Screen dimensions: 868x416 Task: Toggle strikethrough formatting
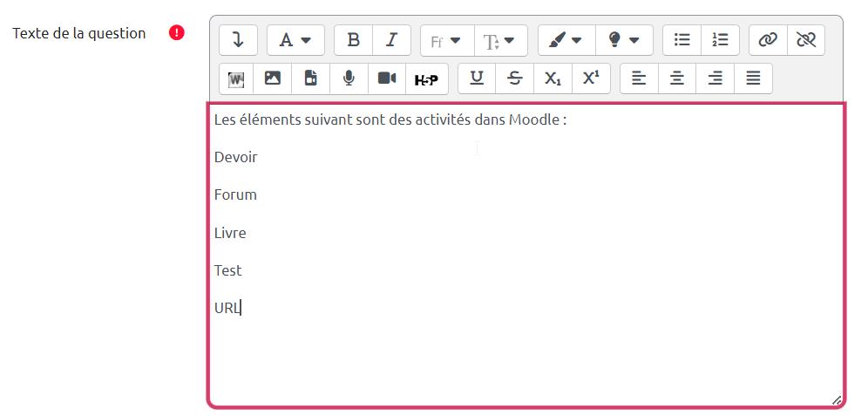pyautogui.click(x=515, y=78)
